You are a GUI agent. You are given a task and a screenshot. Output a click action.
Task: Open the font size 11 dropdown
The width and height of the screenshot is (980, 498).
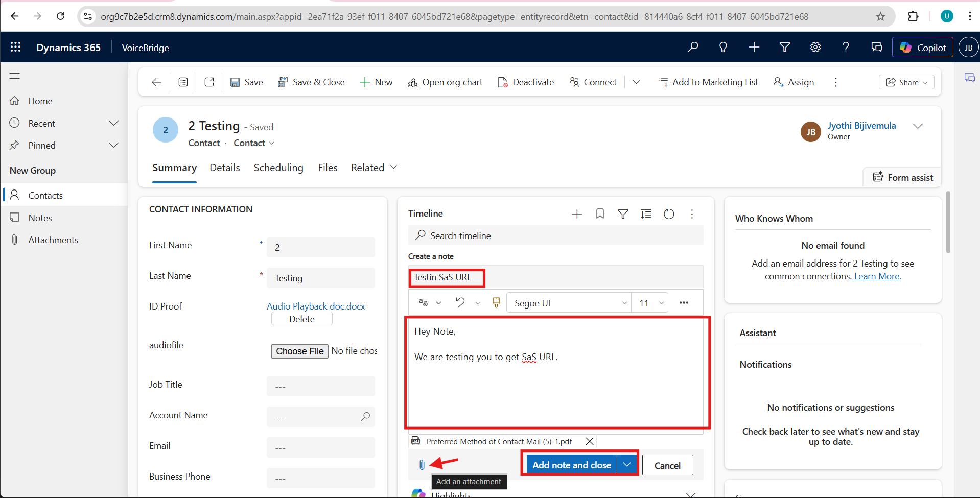[650, 303]
